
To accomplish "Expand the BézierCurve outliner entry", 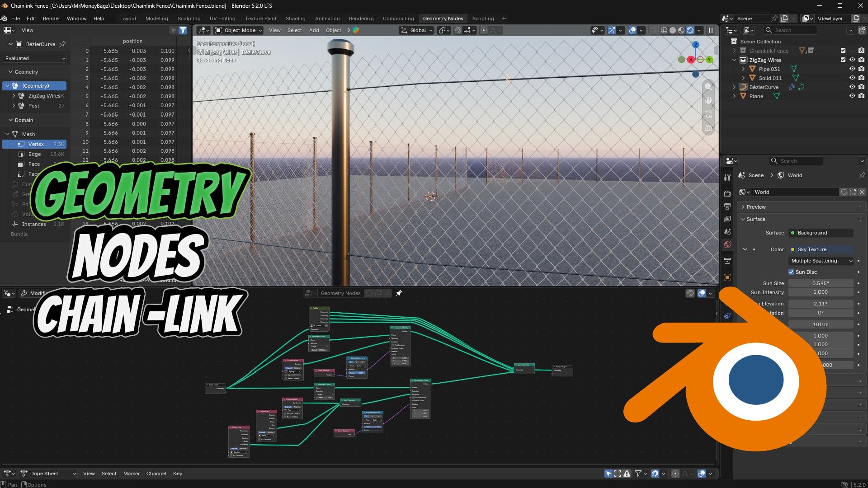I will point(734,87).
